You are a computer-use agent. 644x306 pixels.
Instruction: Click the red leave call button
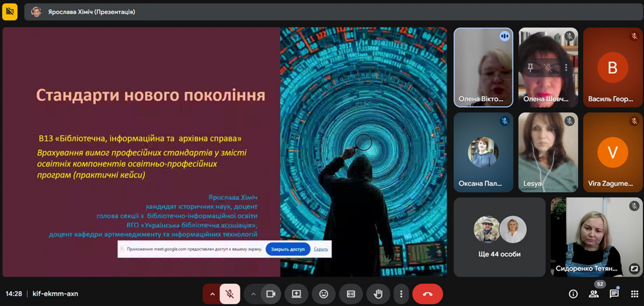(428, 294)
